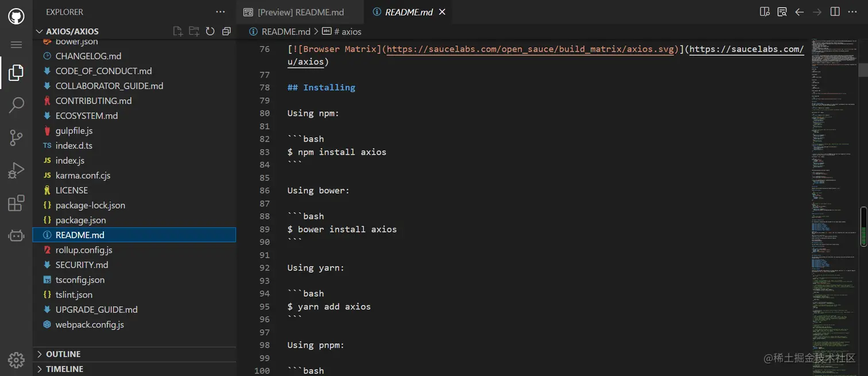Open the Extensions view

point(16,203)
